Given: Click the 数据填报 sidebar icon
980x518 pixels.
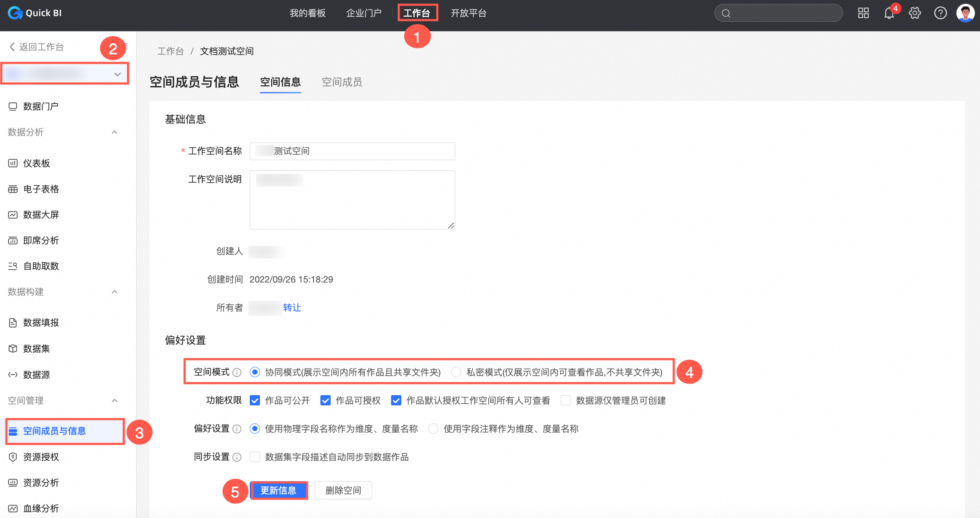Looking at the screenshot, I should (x=13, y=323).
